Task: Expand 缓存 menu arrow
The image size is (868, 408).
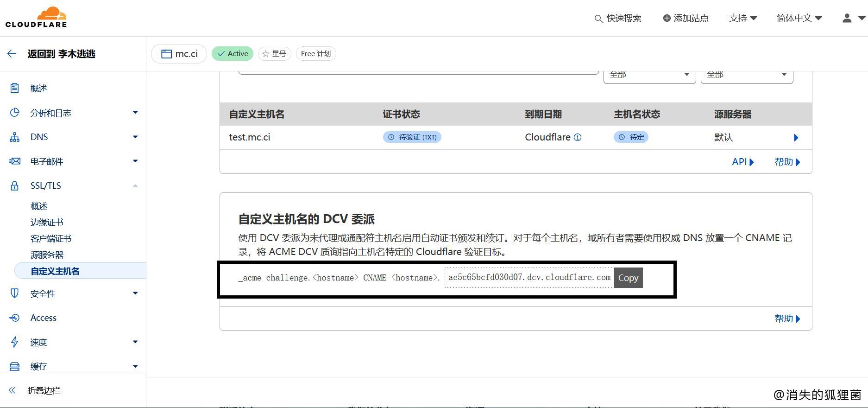Action: point(135,366)
